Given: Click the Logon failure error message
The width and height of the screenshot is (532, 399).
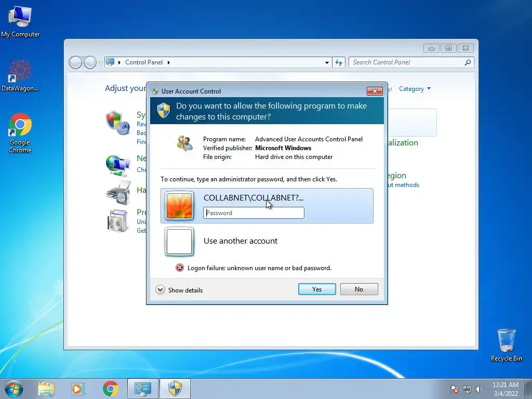Looking at the screenshot, I should (259, 268).
